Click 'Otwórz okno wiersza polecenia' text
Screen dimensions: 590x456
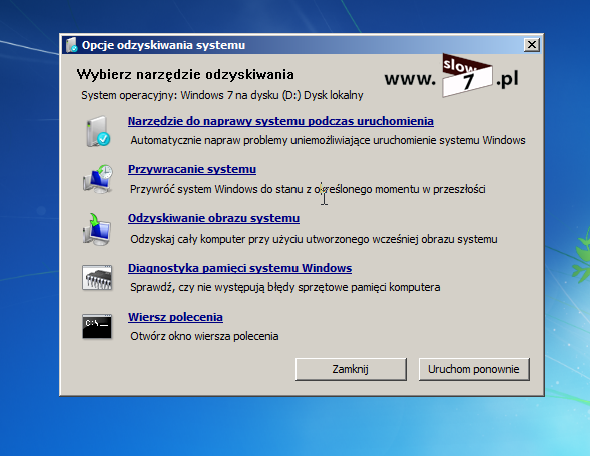204,336
